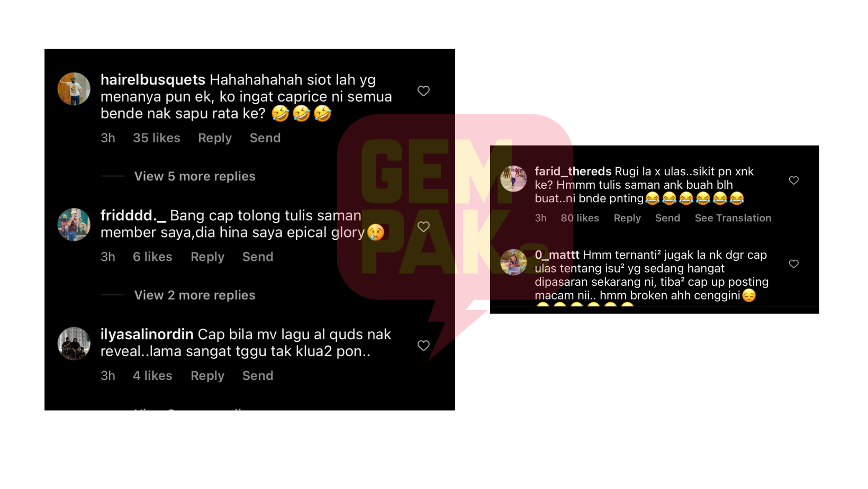
Task: Open ilyasalinordin's profile avatar
Action: [74, 343]
